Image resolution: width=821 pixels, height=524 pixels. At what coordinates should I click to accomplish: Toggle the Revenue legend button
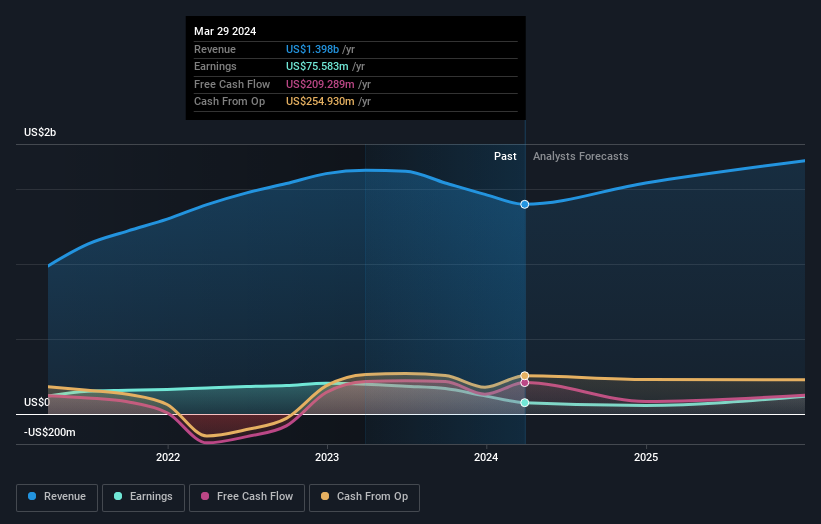pos(57,497)
